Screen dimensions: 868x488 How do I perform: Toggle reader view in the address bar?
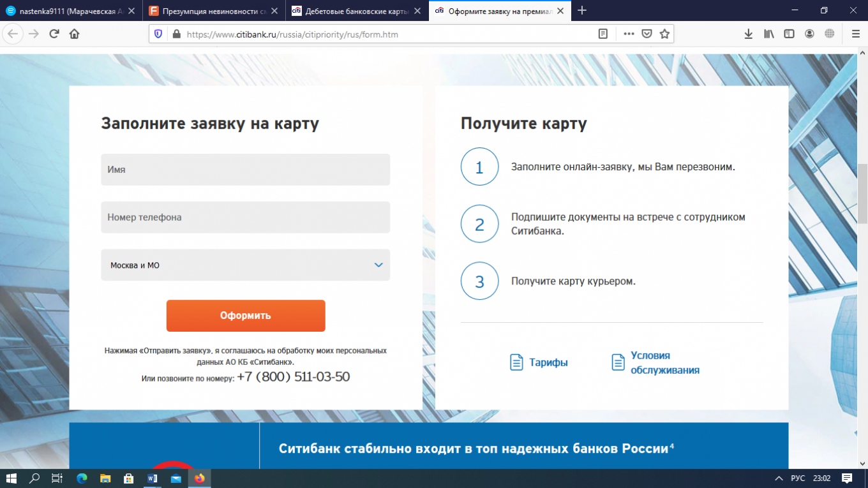[602, 34]
